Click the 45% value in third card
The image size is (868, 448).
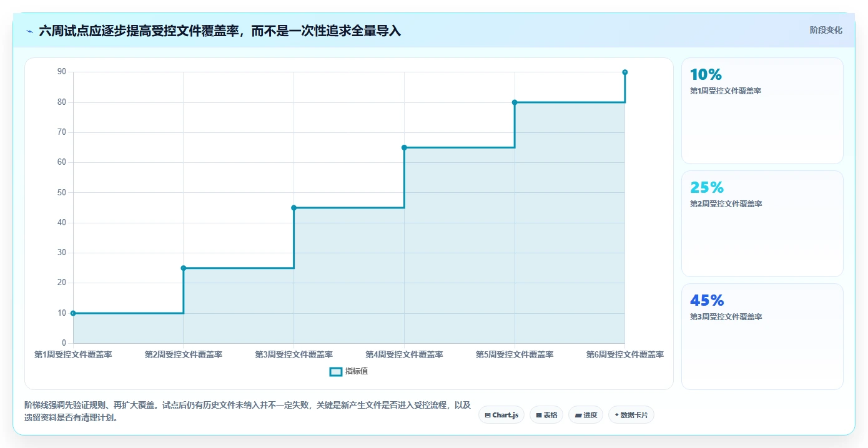click(x=707, y=301)
